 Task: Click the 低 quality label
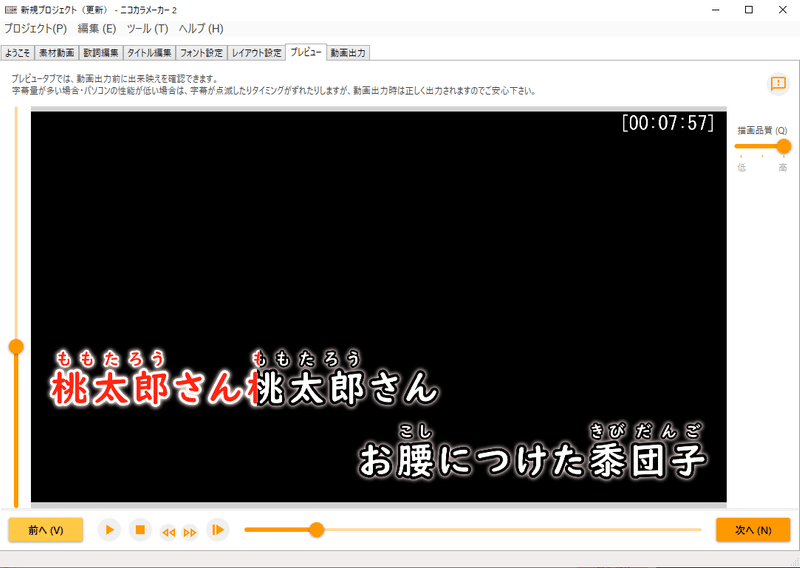pos(741,167)
